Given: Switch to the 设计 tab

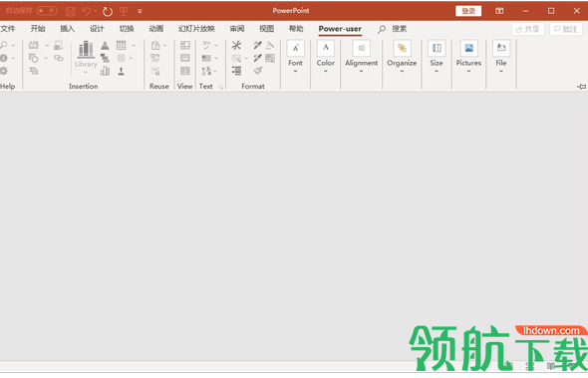Looking at the screenshot, I should coord(97,29).
